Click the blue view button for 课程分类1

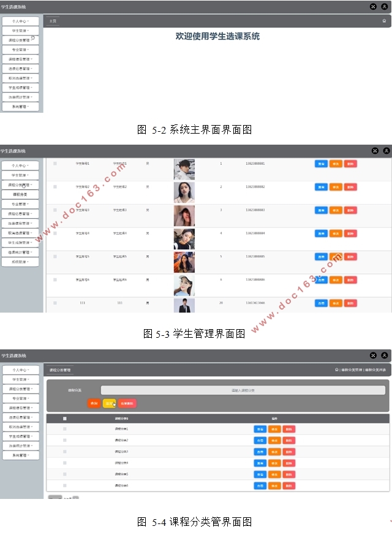[260, 429]
